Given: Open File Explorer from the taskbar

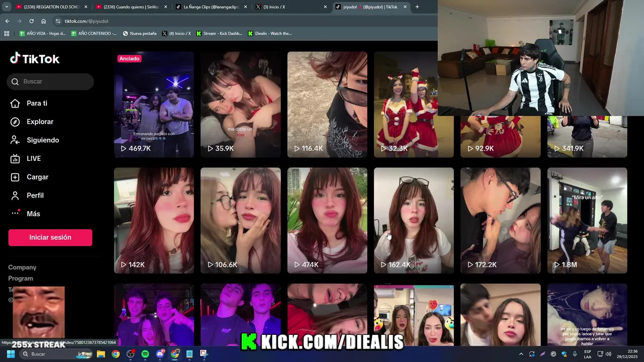Looking at the screenshot, I should pos(101,354).
